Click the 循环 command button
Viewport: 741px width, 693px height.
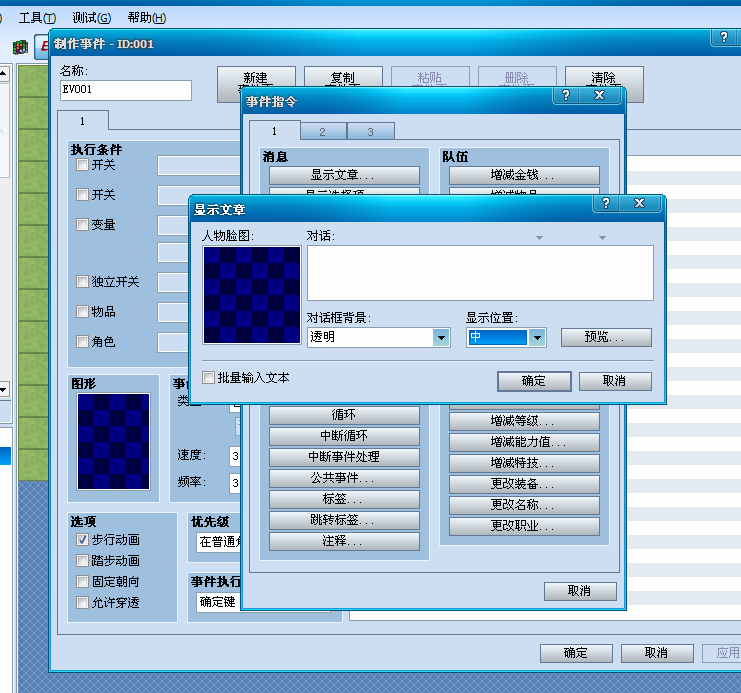coord(344,415)
